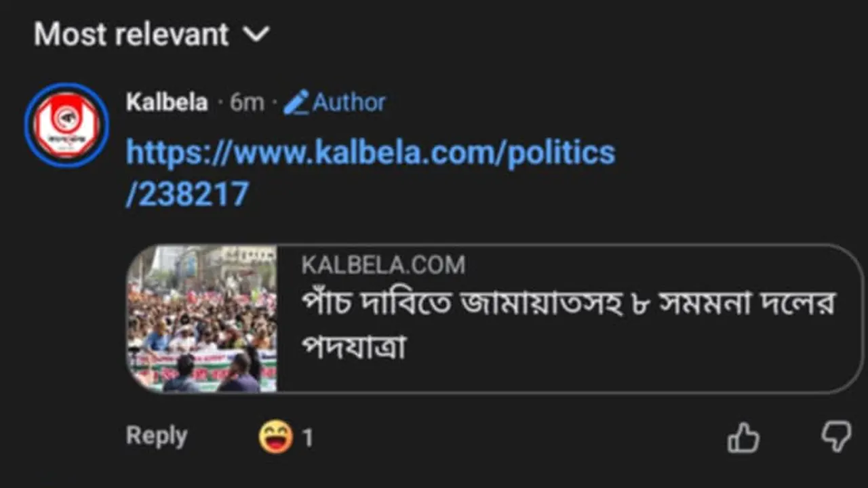Open the Bengali headline in link preview
This screenshot has height=488, width=868.
(x=568, y=303)
